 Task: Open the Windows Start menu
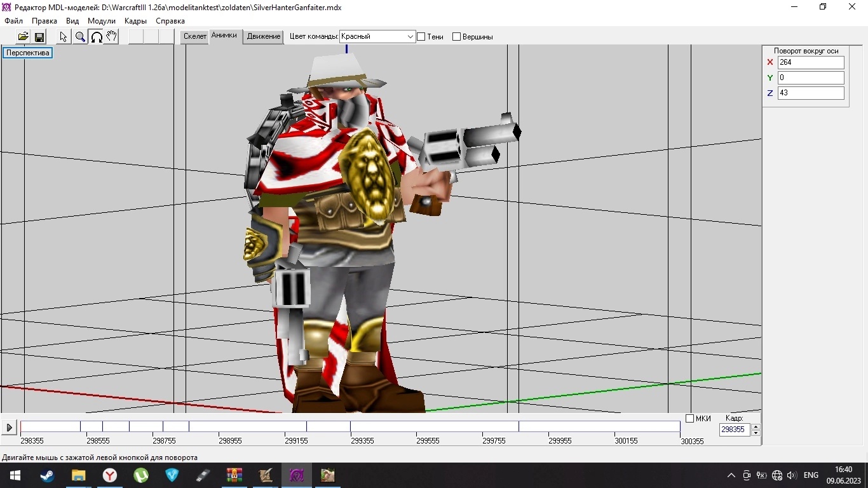(15, 475)
